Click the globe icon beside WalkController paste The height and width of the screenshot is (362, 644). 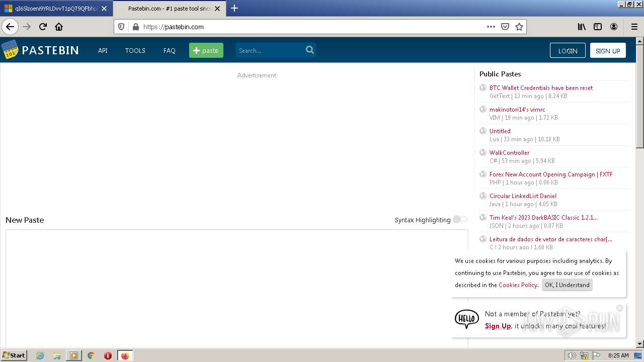coord(483,152)
